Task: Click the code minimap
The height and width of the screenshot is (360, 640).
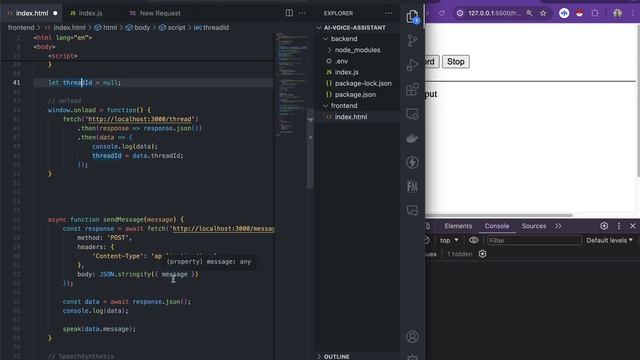Action: pyautogui.click(x=291, y=85)
